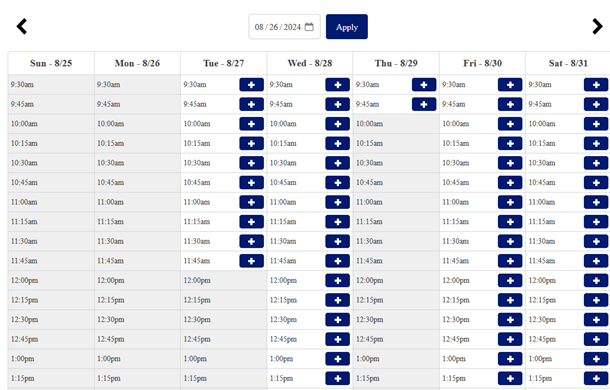Click the unavailable Sun 8/25 12:45pm cell
Image resolution: width=610 pixels, height=390 pixels.
click(x=51, y=339)
